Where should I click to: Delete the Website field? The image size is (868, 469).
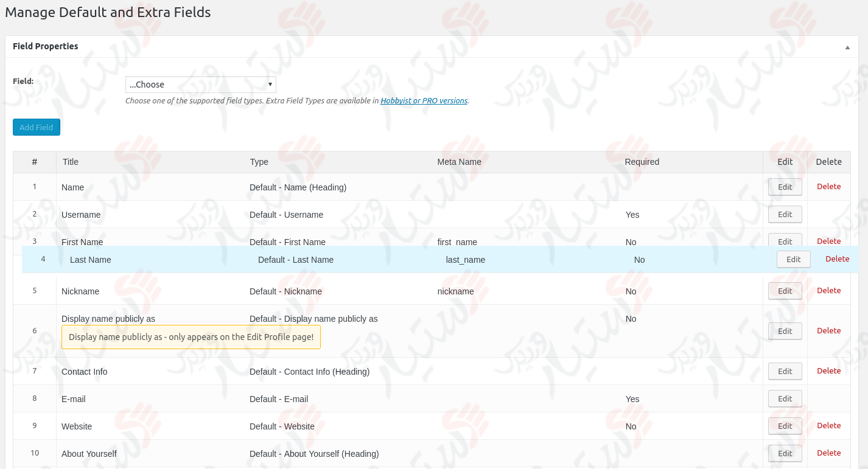[x=828, y=425]
